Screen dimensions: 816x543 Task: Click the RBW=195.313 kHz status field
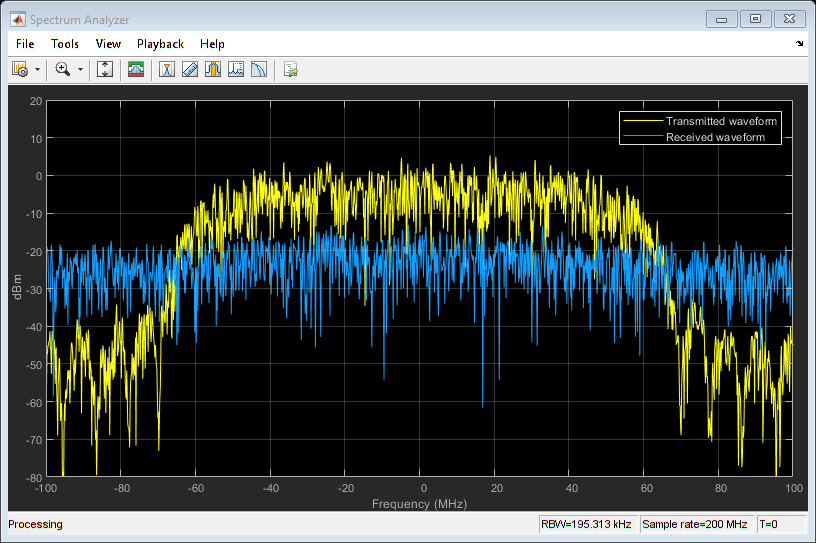point(586,524)
